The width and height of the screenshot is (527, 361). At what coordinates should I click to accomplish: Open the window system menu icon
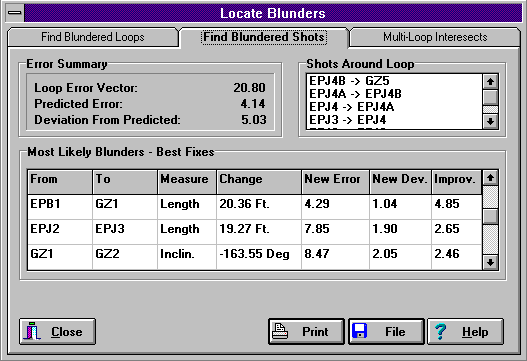[15, 13]
